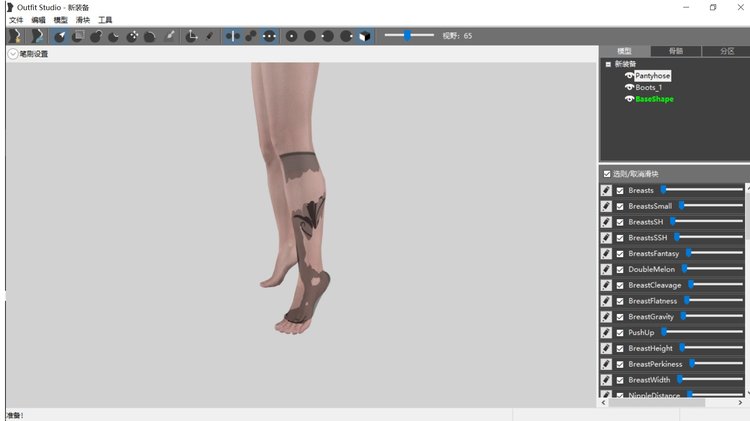Screen dimensions: 750x421
Task: Switch to the 骨骼 tab
Action: [675, 51]
